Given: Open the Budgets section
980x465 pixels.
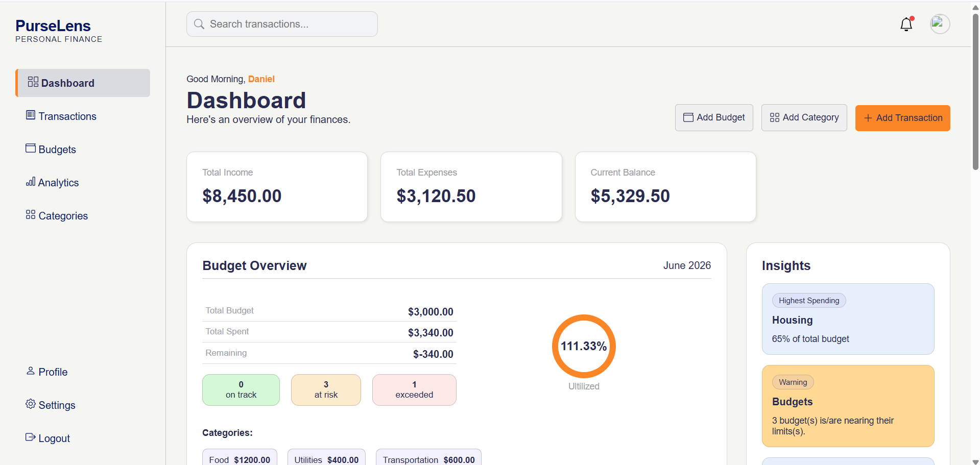Looking at the screenshot, I should (x=83, y=150).
